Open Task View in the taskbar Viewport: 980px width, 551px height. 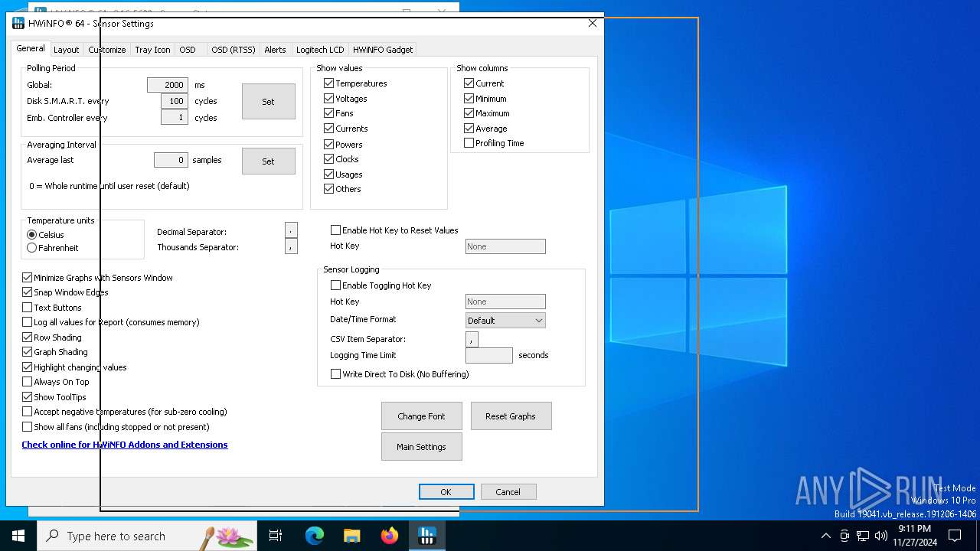(x=276, y=536)
